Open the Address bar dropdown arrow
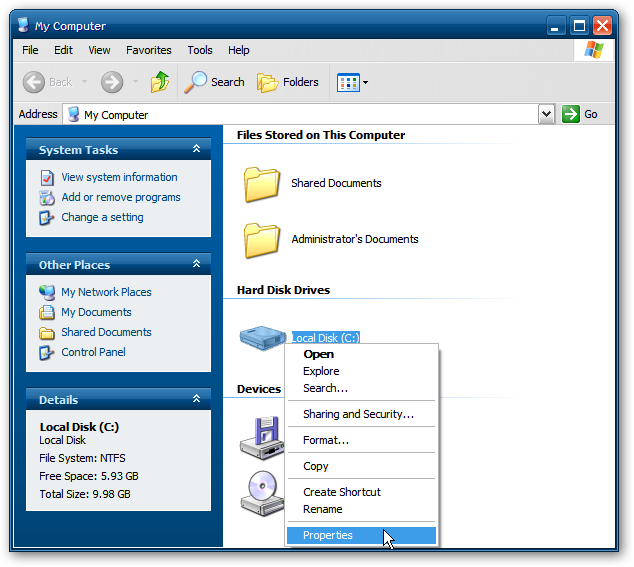 (546, 114)
